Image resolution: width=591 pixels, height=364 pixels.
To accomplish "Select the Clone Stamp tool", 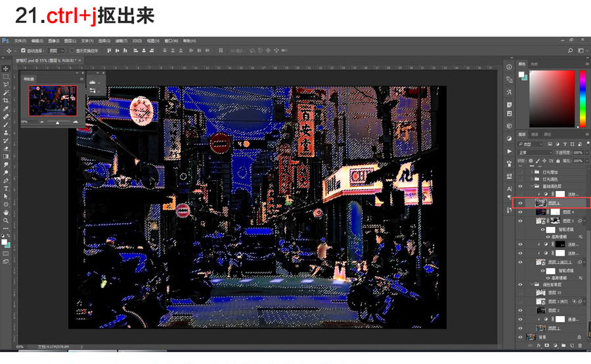I will click(6, 132).
